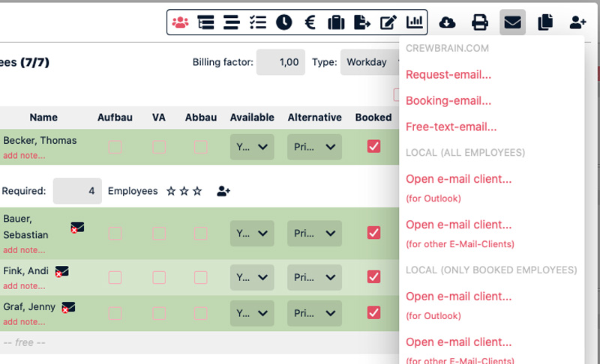Click the add user icon beside stars
Screen dimensions: 600x364
click(x=223, y=191)
